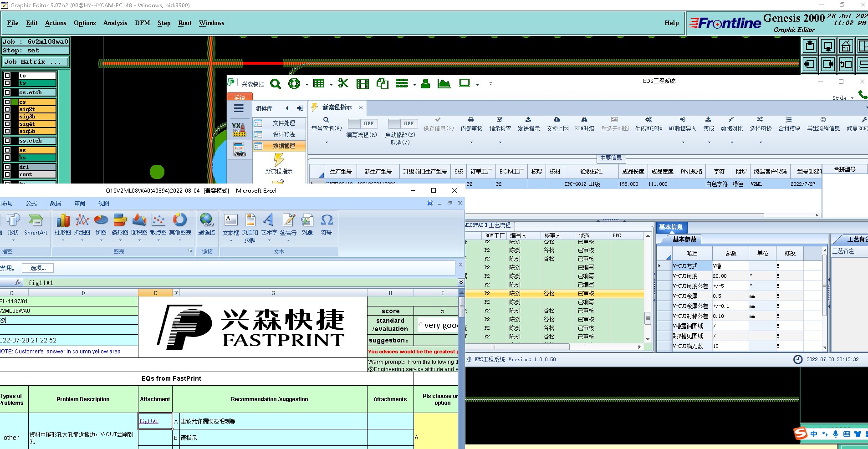Open the fig1!A1 hyperlink in cell
The height and width of the screenshot is (449, 868).
149,421
